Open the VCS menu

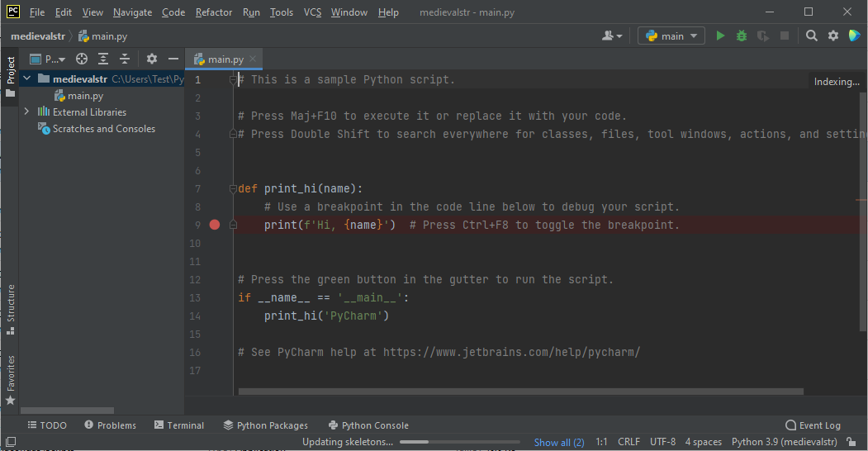coord(312,12)
